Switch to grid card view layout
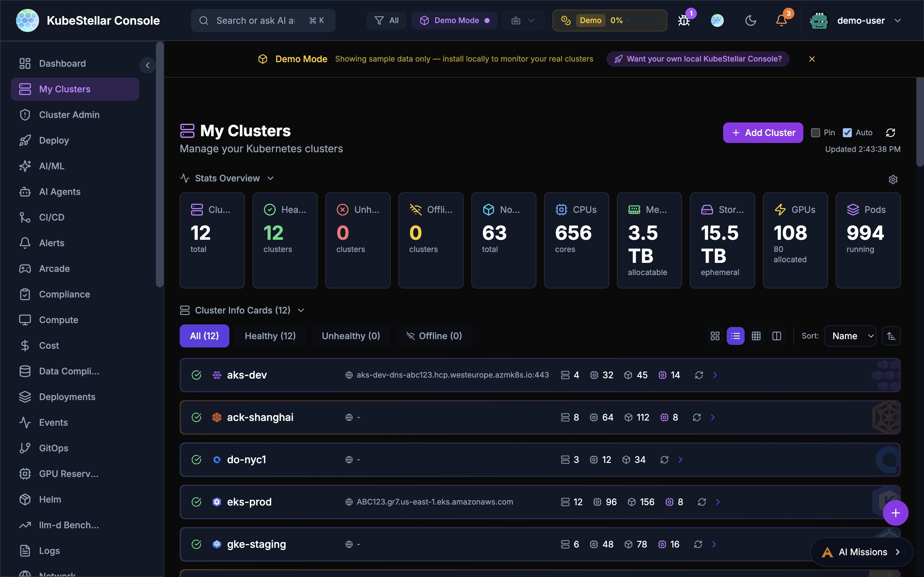Image resolution: width=924 pixels, height=577 pixels. pyautogui.click(x=715, y=336)
